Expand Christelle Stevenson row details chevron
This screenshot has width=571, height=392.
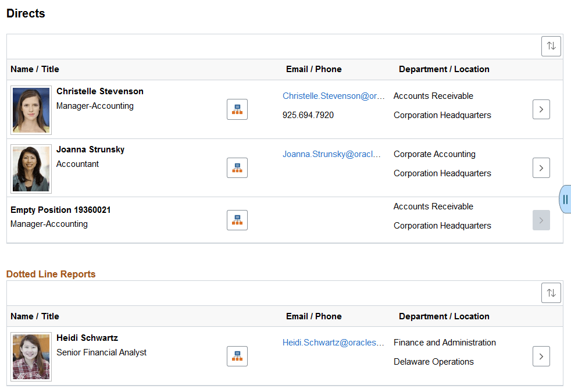(541, 109)
